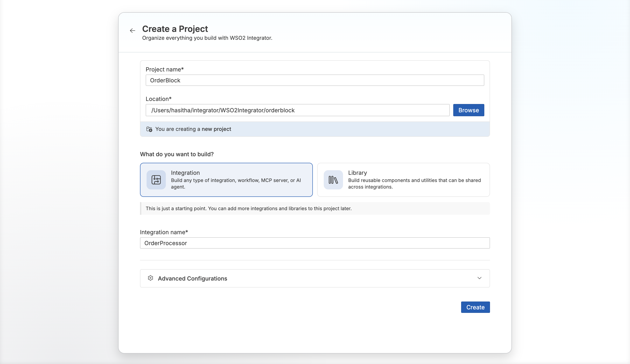
Task: Click 'You are creating a new project' message
Action: click(x=193, y=129)
